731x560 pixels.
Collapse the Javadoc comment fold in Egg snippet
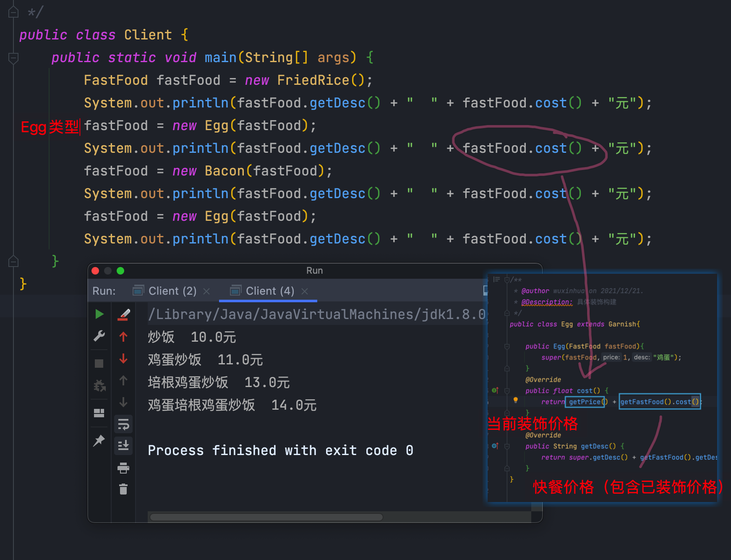point(507,280)
